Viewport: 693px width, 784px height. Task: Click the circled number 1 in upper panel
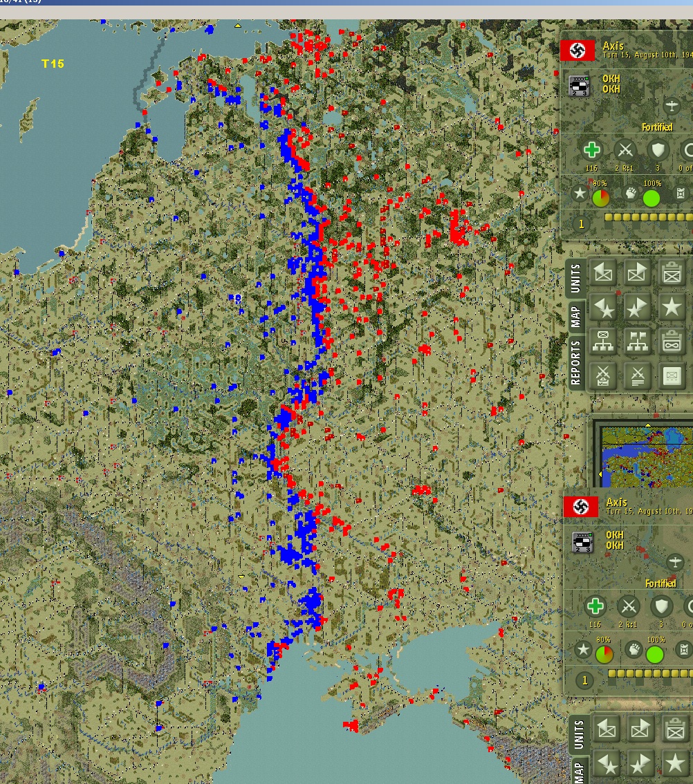581,224
